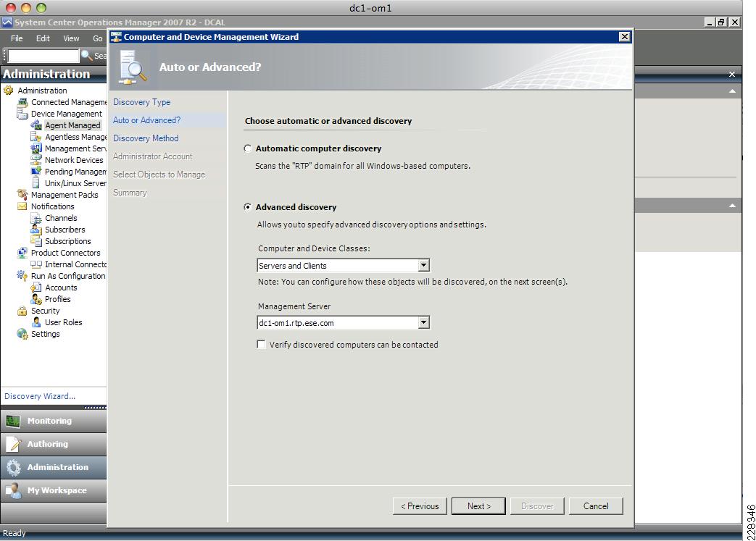Screen dimensions: 756x541
Task: Click the Network Devices icon
Action: (x=36, y=160)
